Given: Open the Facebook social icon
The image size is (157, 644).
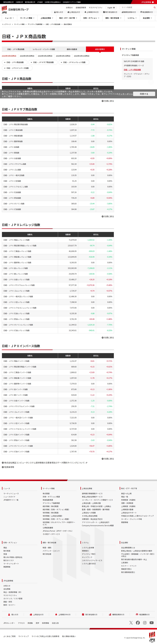Looking at the screenshot, I should 138,622.
